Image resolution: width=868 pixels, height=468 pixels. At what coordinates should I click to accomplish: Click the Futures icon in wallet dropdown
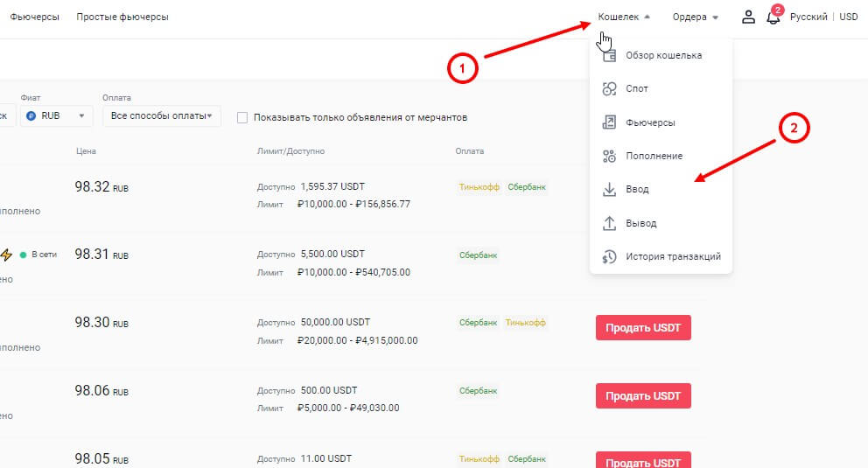coord(610,122)
